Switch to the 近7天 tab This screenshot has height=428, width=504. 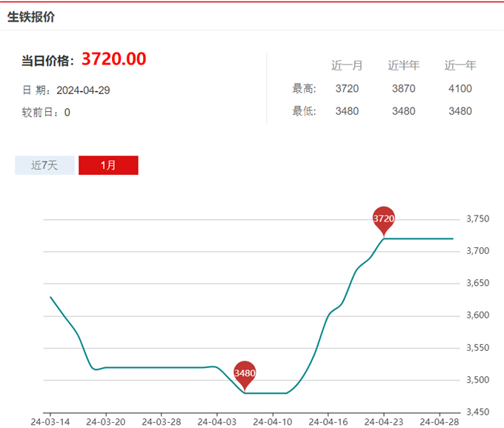[x=44, y=165]
